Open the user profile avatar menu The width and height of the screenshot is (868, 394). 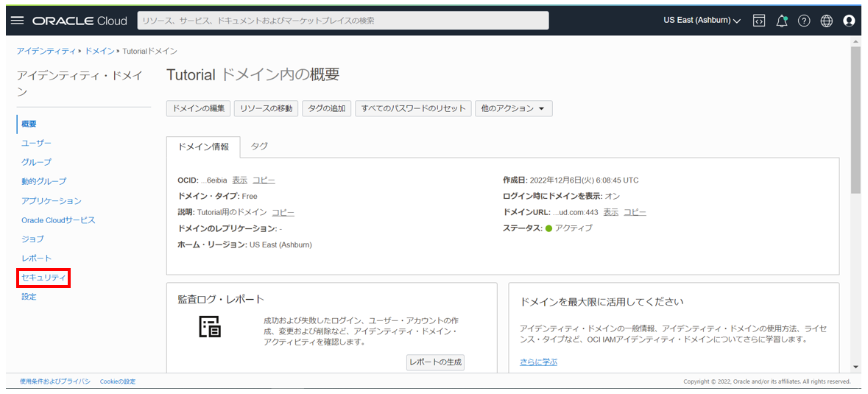[x=849, y=21]
